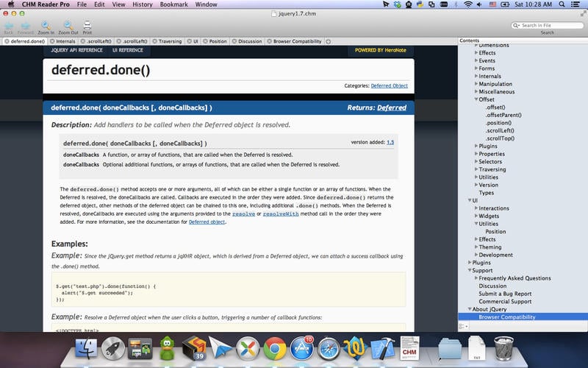Open the dropdown at the Contents panel's bottom
The image size is (588, 368).
click(x=464, y=327)
